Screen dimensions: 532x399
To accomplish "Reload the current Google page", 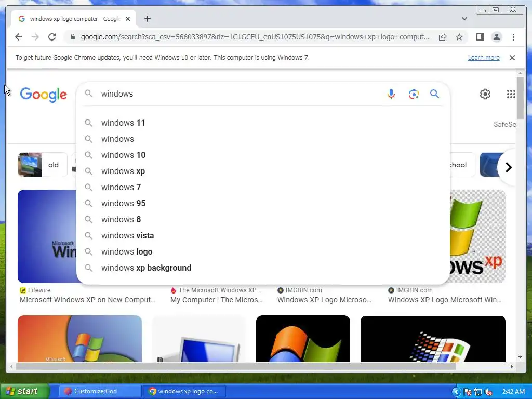I will tap(52, 37).
